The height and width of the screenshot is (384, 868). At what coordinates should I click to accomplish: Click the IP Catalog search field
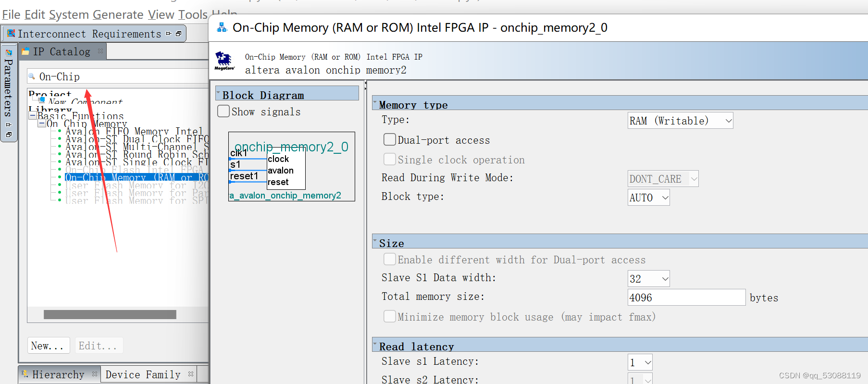click(118, 76)
